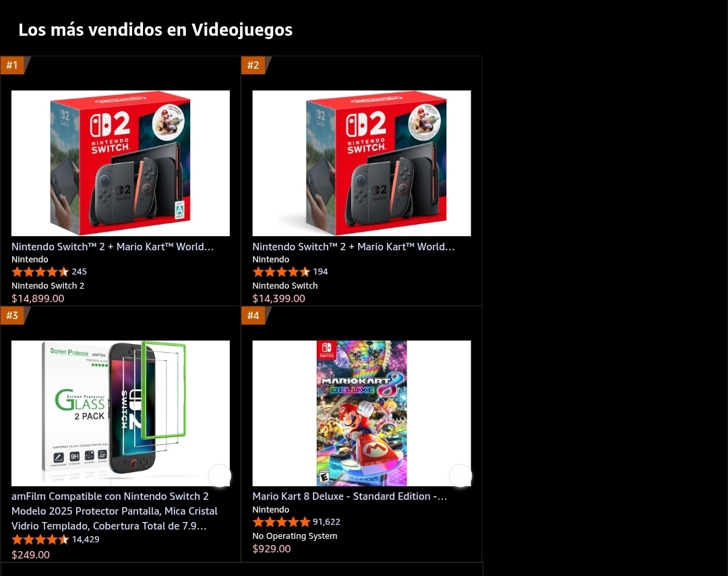Screen dimensions: 728x576
Task: Click the star rating with 91,622 reviews
Action: (x=281, y=522)
